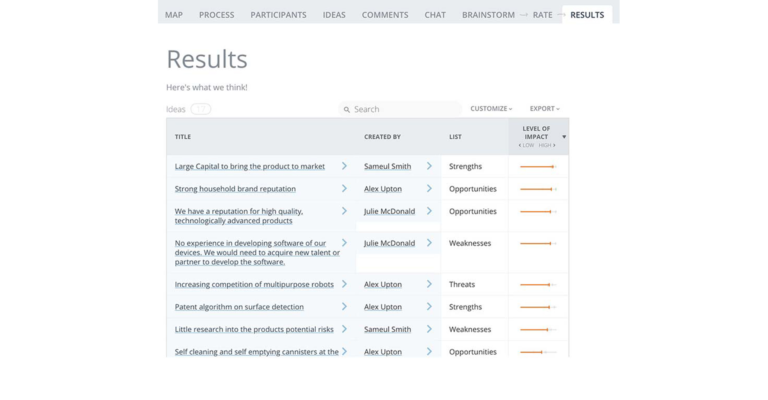Click arrow next to Patent algorithm on surface detection
768x400 pixels.
[344, 306]
